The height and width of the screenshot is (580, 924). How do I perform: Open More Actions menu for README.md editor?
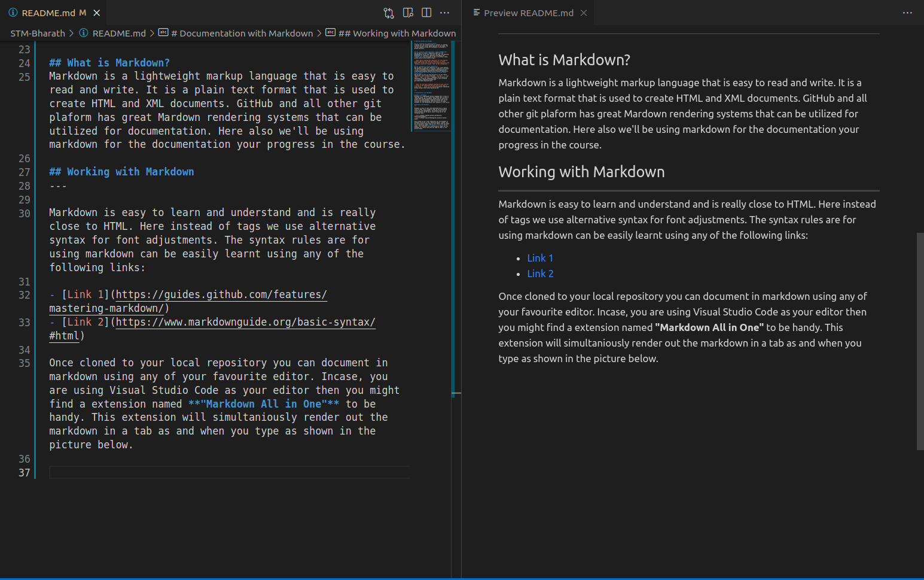coord(444,13)
